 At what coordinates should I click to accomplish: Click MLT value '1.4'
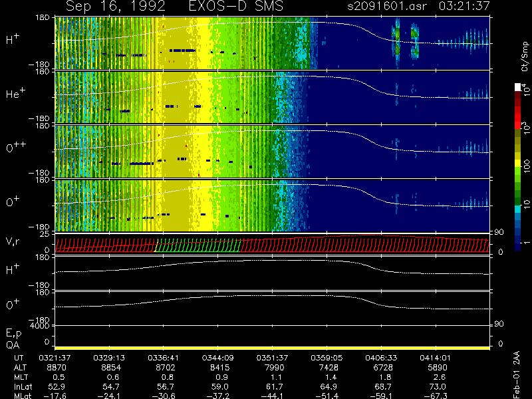click(x=331, y=377)
